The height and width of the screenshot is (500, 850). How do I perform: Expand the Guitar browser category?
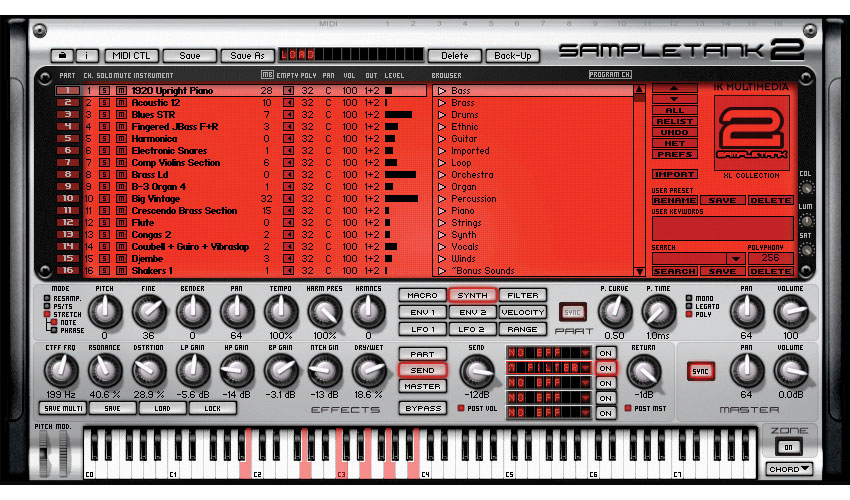(442, 138)
